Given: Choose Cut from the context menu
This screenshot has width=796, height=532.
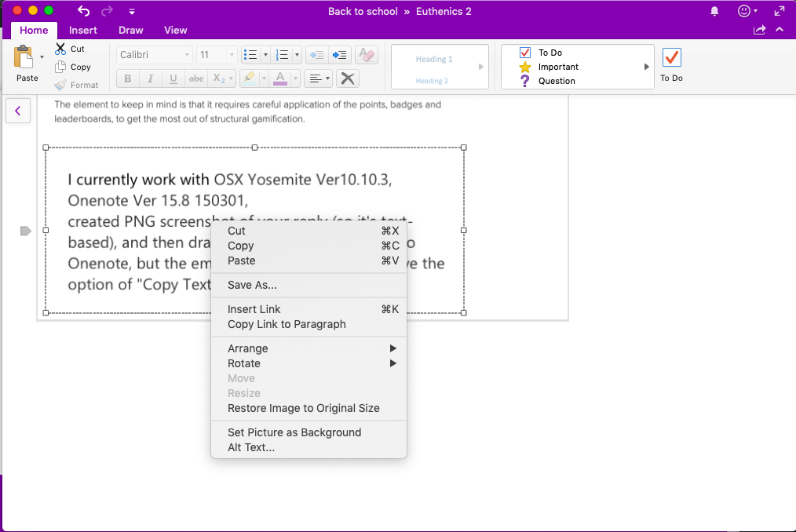Looking at the screenshot, I should point(309,231).
